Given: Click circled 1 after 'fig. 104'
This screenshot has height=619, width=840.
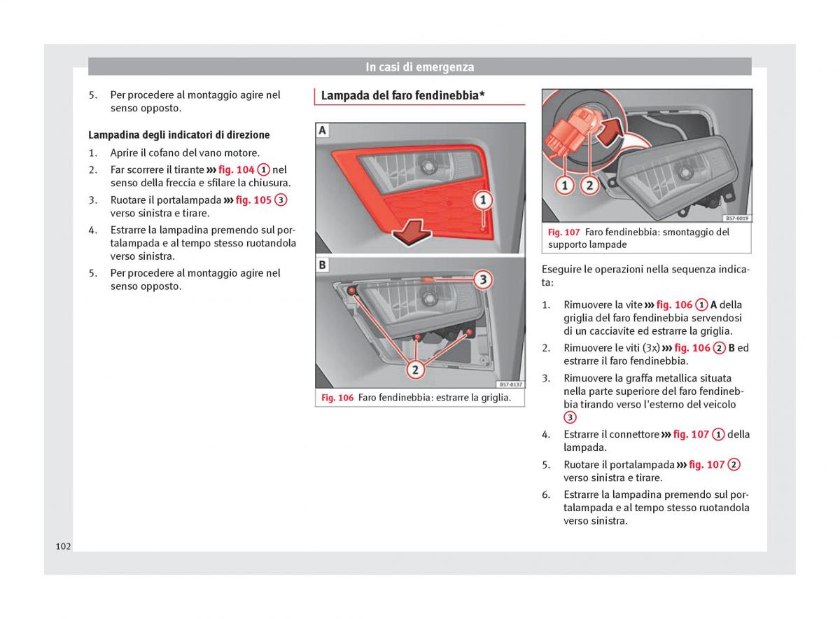Looking at the screenshot, I should [263, 169].
